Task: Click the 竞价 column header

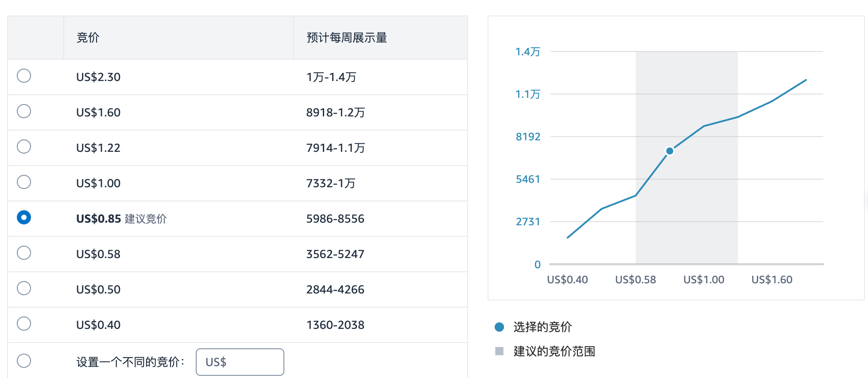Action: tap(88, 38)
